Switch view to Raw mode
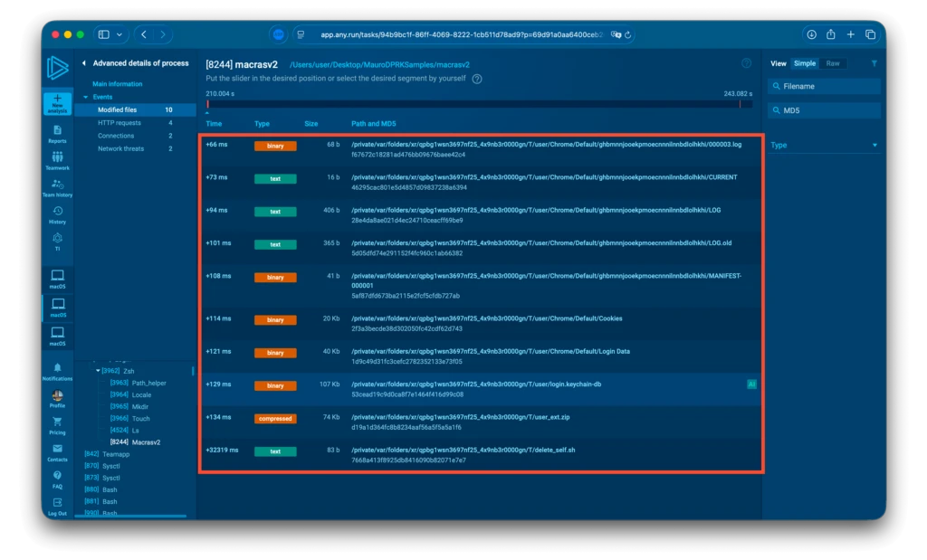 coord(833,63)
